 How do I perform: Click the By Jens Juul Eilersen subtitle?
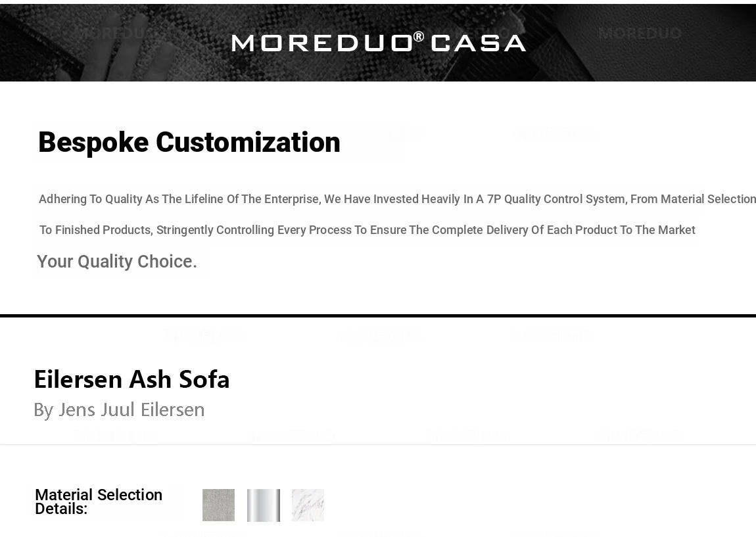point(119,409)
